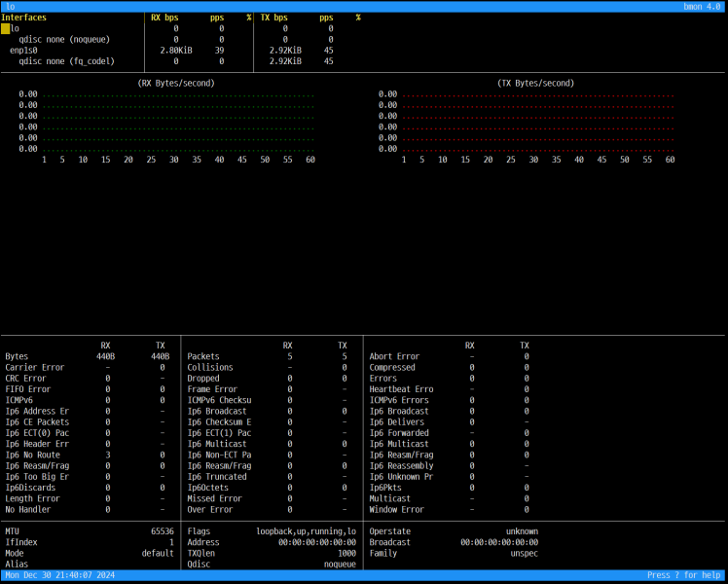The width and height of the screenshot is (728, 584).
Task: Click the 2.92KiB TX rate on the fq_codel row
Action: (x=285, y=61)
